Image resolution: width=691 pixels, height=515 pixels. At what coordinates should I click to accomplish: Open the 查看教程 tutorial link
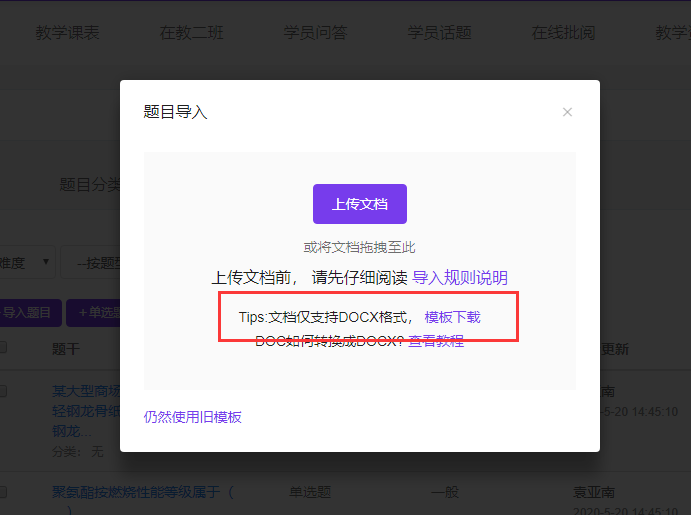point(435,341)
